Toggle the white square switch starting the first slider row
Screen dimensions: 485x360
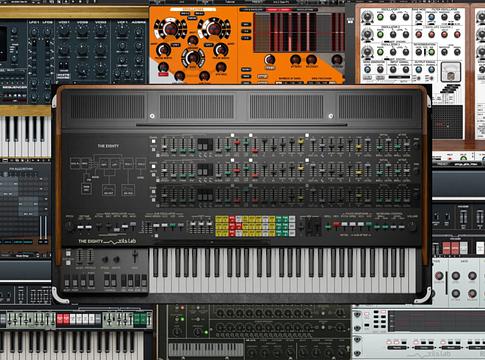pos(154,141)
